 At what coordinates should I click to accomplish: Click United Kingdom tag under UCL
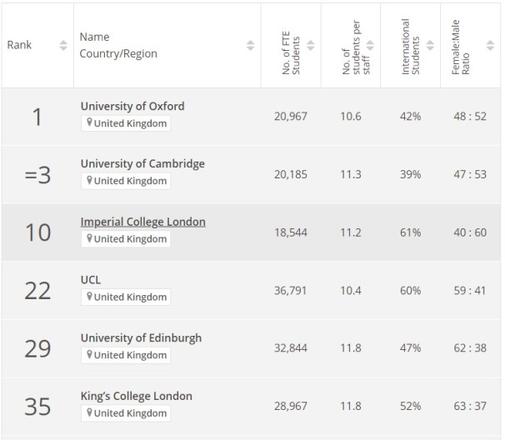126,297
